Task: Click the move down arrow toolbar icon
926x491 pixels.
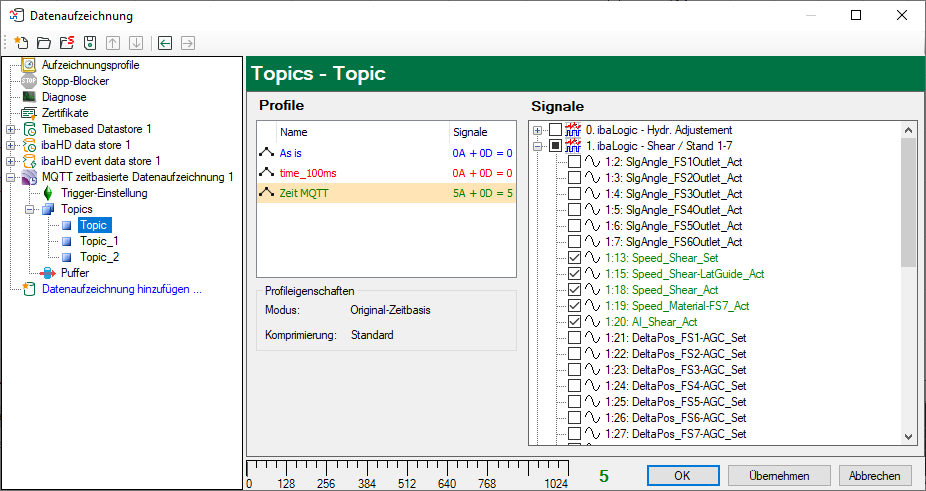Action: (x=136, y=43)
